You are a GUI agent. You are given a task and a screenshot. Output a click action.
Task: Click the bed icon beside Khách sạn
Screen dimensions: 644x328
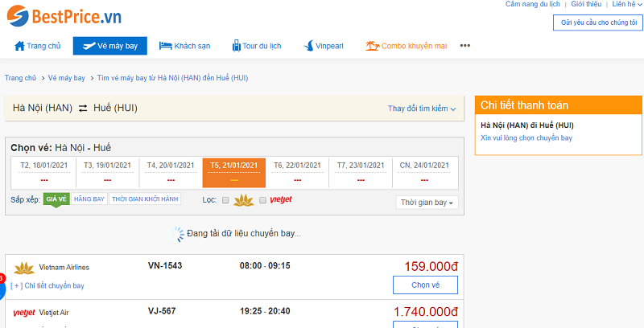click(x=165, y=46)
